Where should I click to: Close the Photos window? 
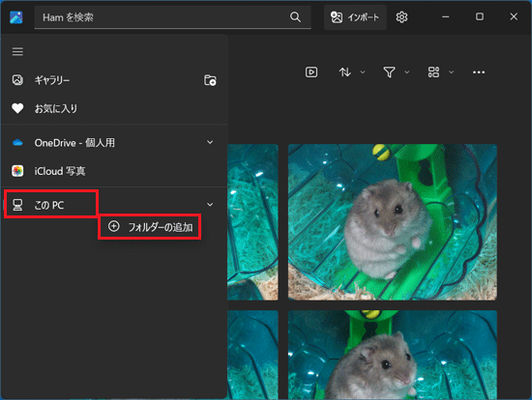pos(514,16)
